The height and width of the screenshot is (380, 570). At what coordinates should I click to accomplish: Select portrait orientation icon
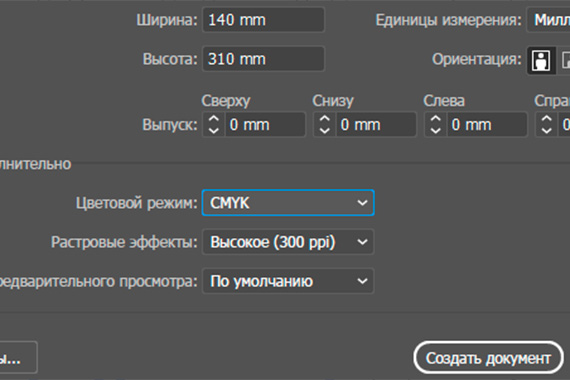click(x=541, y=60)
